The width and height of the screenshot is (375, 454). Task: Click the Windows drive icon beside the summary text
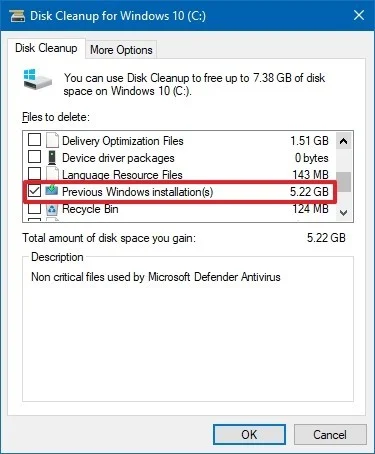point(38,79)
